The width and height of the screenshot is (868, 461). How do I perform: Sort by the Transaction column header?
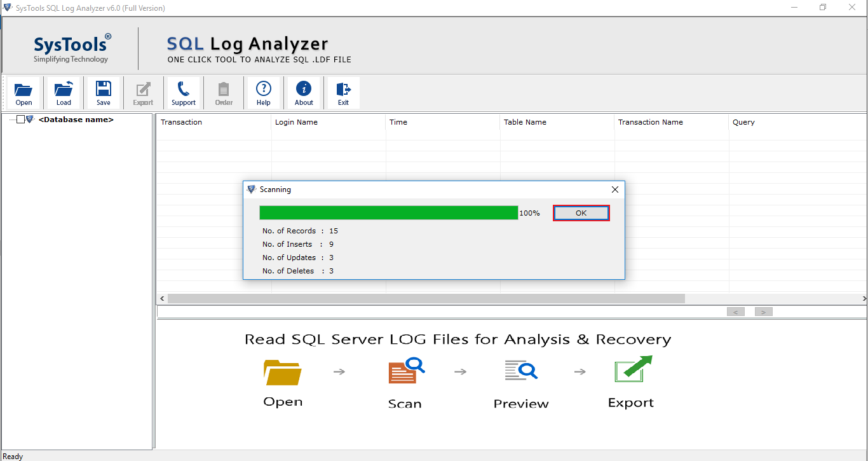tap(214, 122)
